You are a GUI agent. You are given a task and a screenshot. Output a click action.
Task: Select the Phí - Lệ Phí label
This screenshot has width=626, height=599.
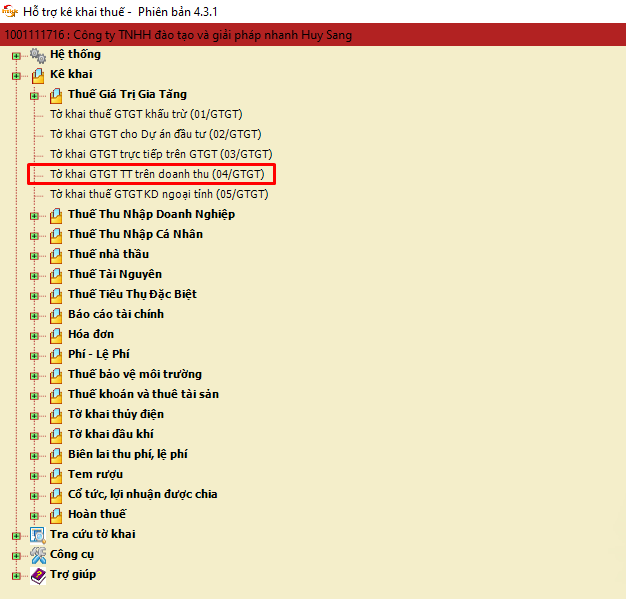[99, 355]
